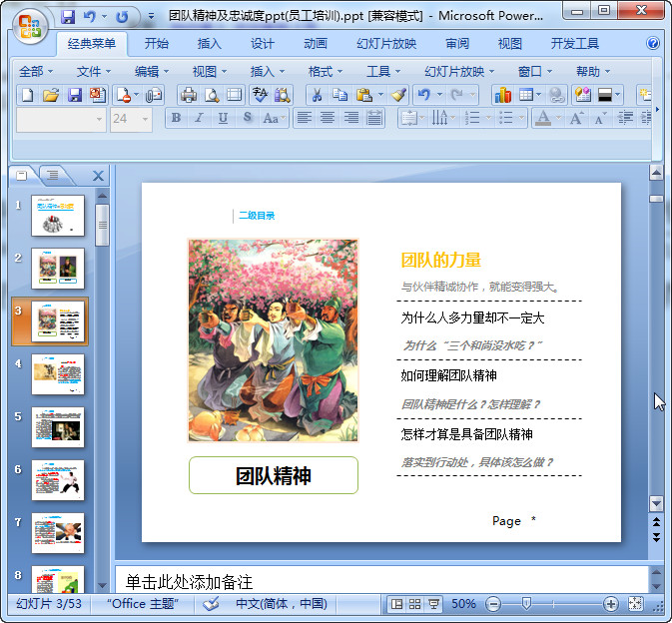
Task: Toggle Bold formatting
Action: (176, 118)
